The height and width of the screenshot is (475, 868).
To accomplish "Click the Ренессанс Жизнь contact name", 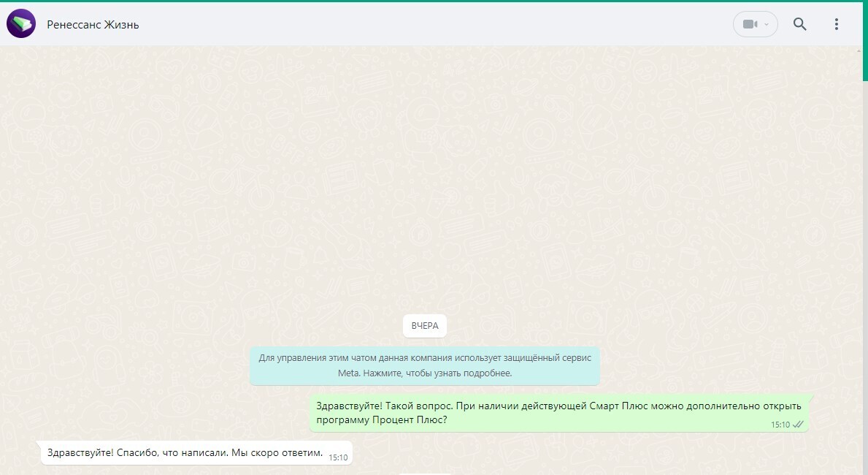I will 93,25.
